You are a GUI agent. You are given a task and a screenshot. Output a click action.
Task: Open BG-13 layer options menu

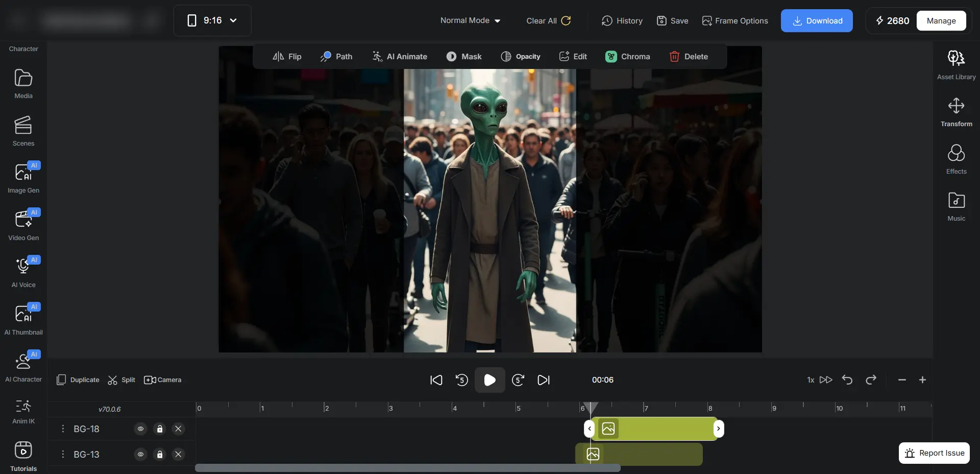pos(63,455)
